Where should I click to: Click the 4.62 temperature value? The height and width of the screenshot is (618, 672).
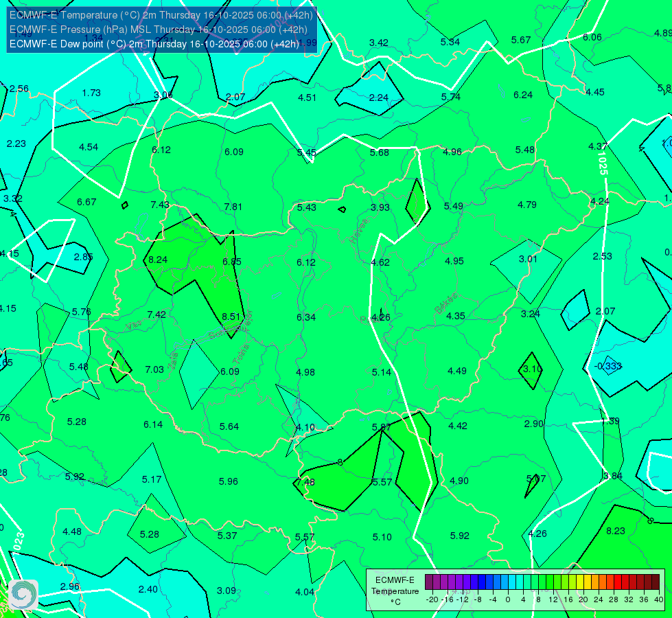click(x=380, y=262)
